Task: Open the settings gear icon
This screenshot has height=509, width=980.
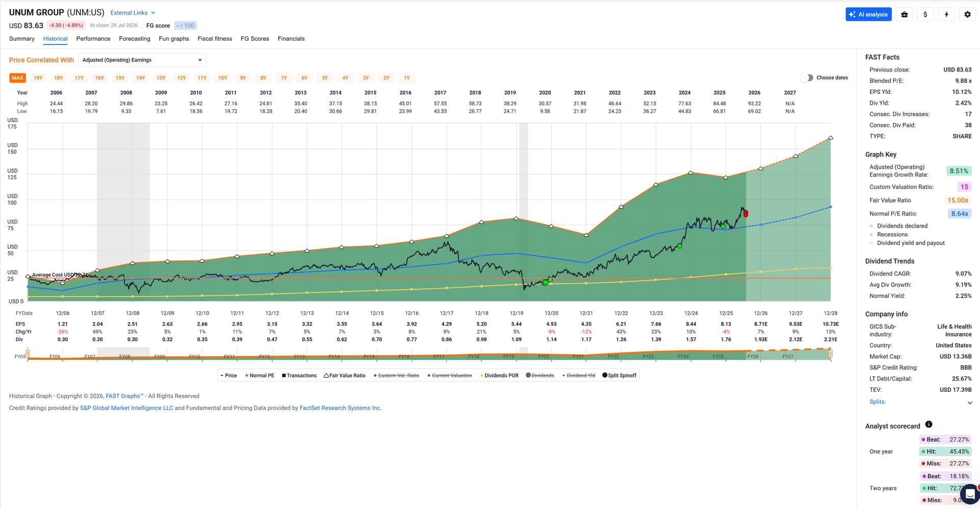Action: click(x=967, y=14)
